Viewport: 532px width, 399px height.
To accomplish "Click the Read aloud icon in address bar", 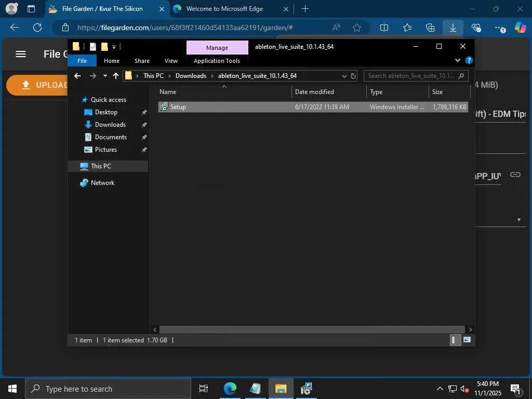I will (336, 28).
